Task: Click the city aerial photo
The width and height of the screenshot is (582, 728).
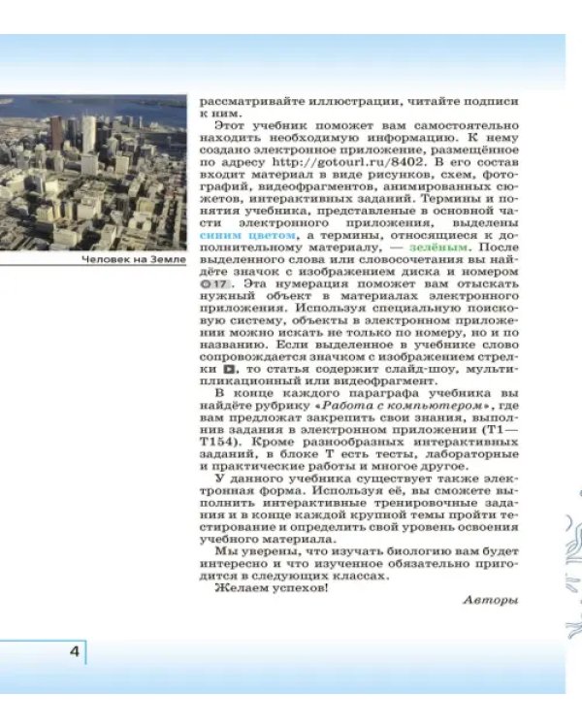Action: 93,172
